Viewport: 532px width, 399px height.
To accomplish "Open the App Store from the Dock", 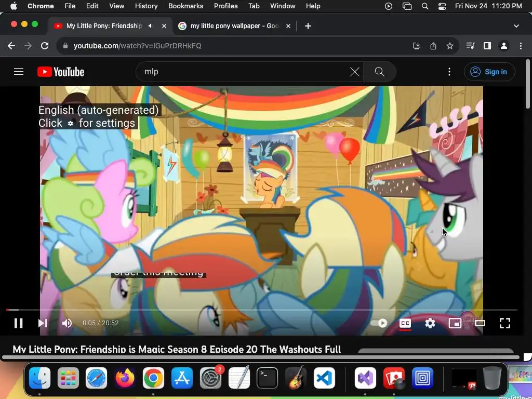I will pyautogui.click(x=182, y=378).
